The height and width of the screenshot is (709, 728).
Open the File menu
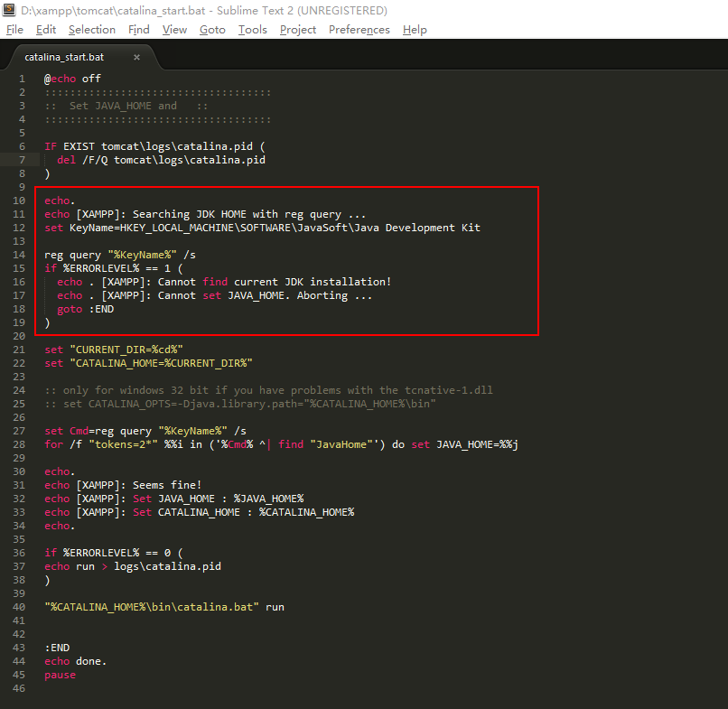pos(14,30)
